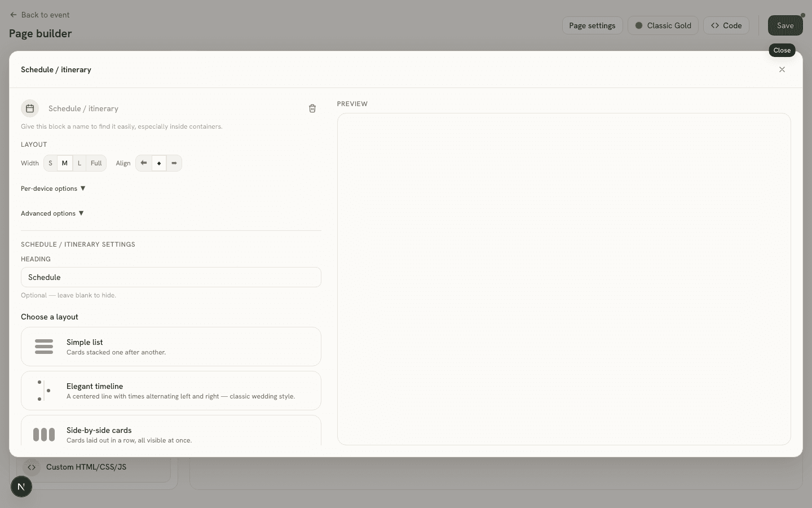This screenshot has width=812, height=508.
Task: Click the 'SCHEDULE / ITINERARY SETTINGS' heading
Action: [x=78, y=244]
